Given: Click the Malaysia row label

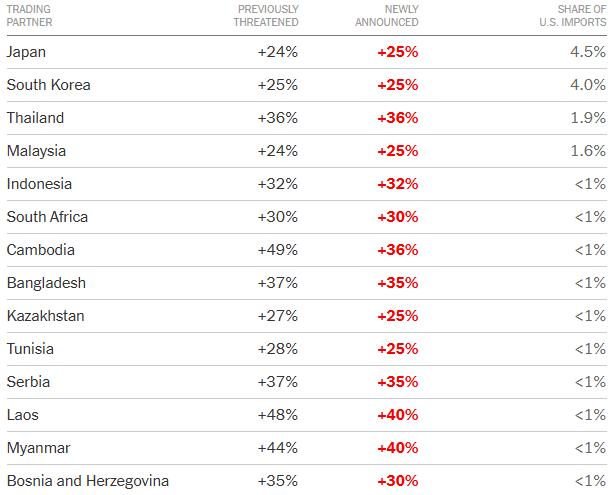Looking at the screenshot, I should 36,151.
